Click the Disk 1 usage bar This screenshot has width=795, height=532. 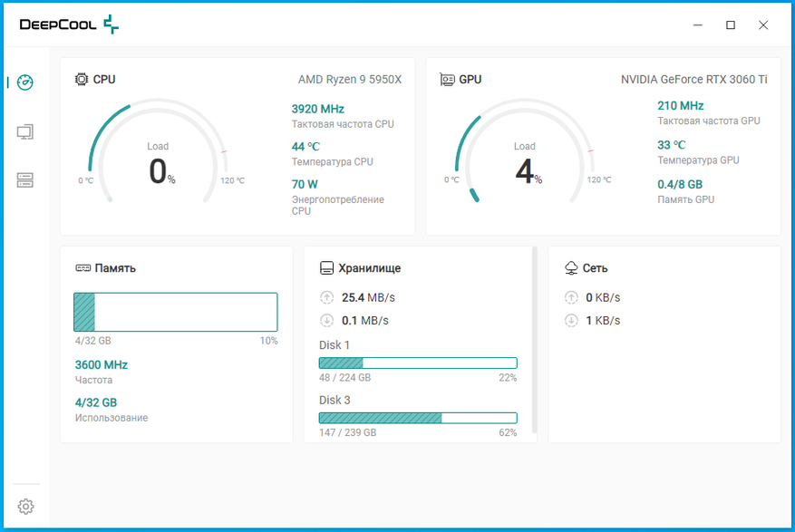[x=418, y=363]
